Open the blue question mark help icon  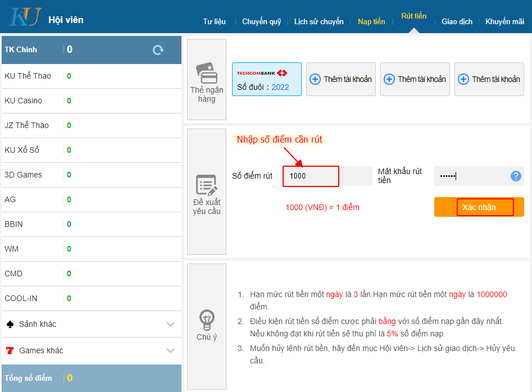coord(515,176)
